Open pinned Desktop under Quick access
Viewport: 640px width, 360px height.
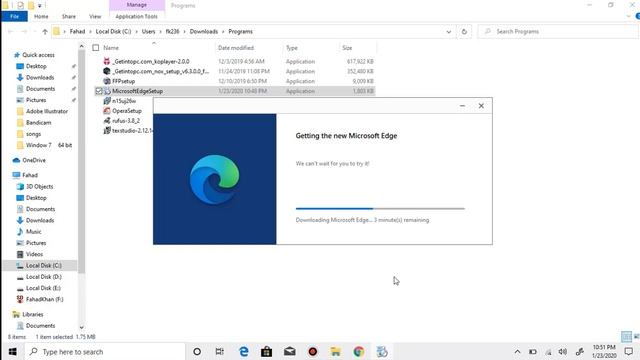pos(36,66)
